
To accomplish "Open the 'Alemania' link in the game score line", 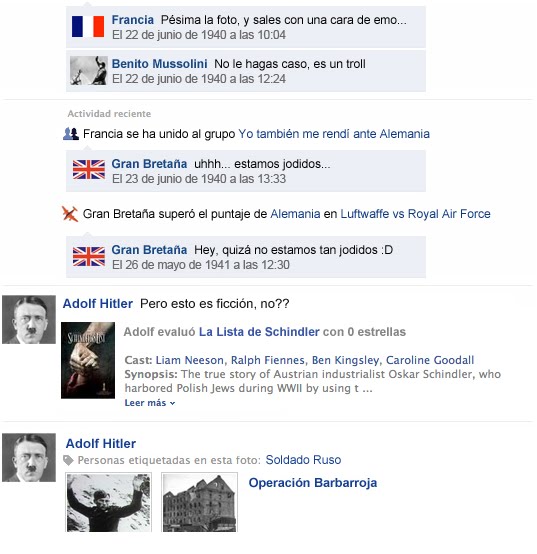I will 295,214.
